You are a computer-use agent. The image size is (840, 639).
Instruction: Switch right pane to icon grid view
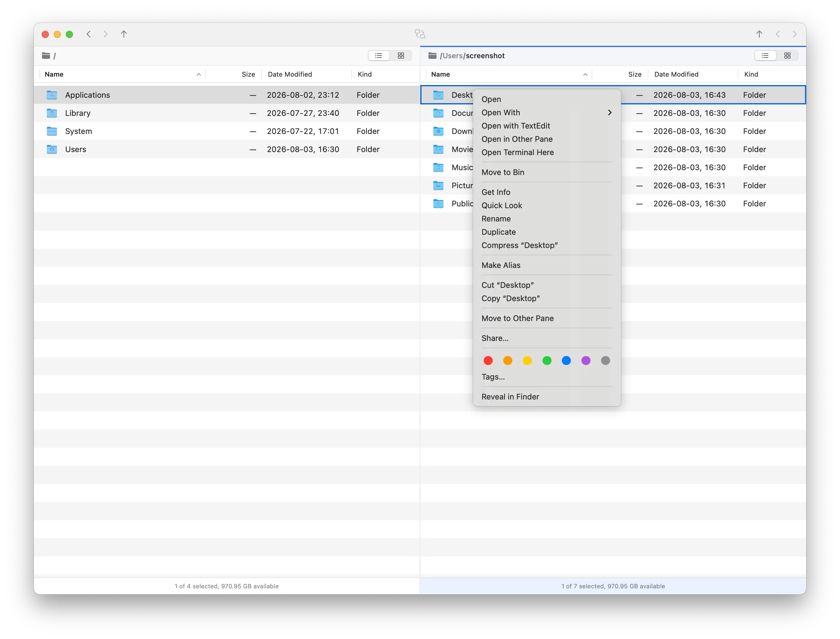click(787, 56)
